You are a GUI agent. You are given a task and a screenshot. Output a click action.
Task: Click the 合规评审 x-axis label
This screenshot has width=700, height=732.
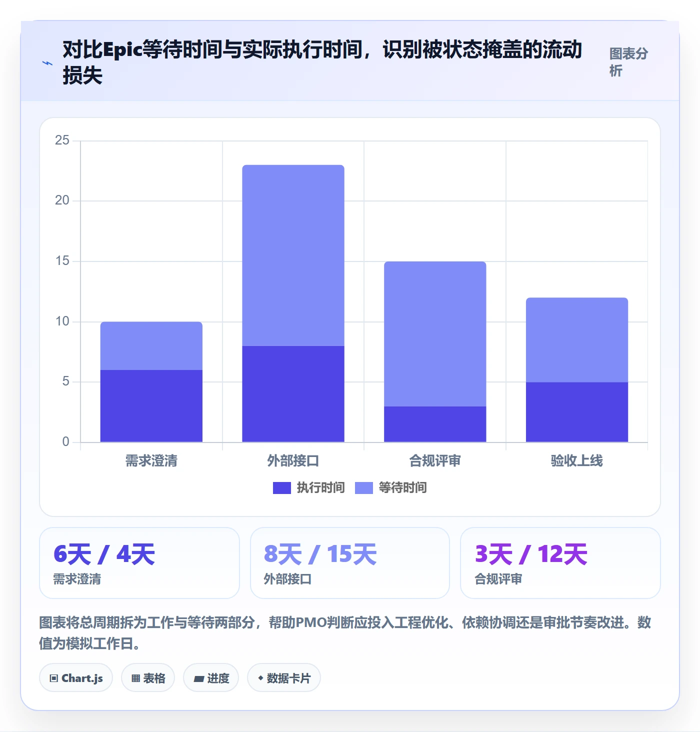click(435, 460)
